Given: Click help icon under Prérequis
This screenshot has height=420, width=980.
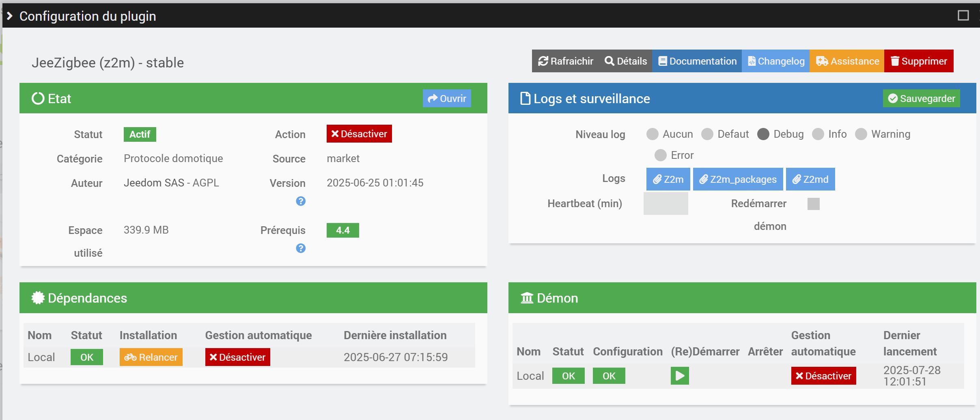Looking at the screenshot, I should click(x=301, y=248).
